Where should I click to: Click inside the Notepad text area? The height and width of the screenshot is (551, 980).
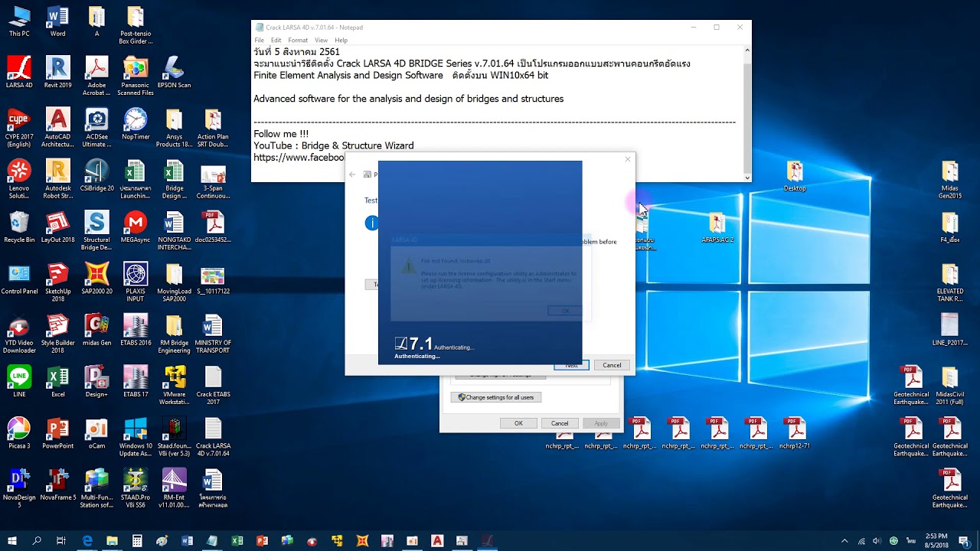496,113
